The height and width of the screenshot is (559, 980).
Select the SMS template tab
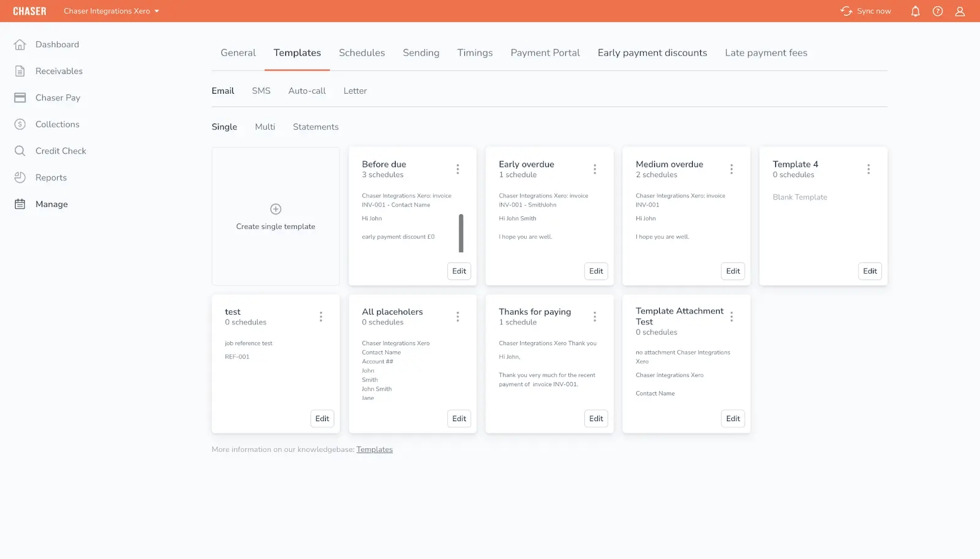261,91
